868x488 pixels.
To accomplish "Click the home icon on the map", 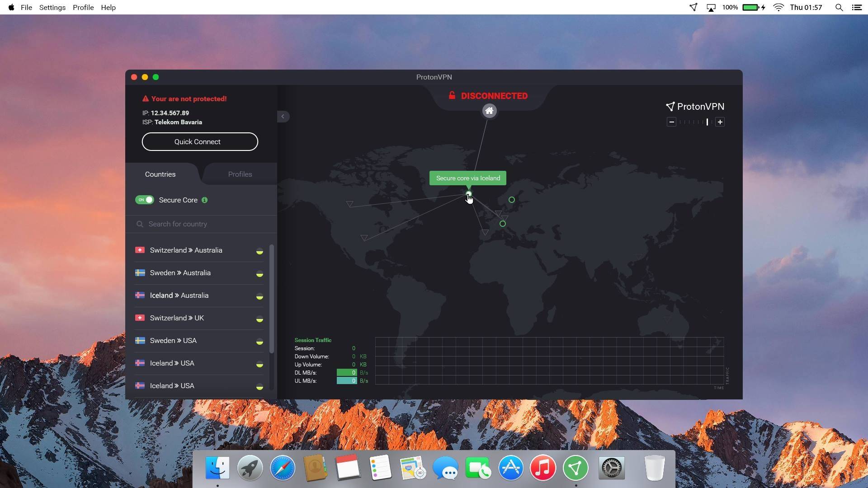I will click(489, 111).
